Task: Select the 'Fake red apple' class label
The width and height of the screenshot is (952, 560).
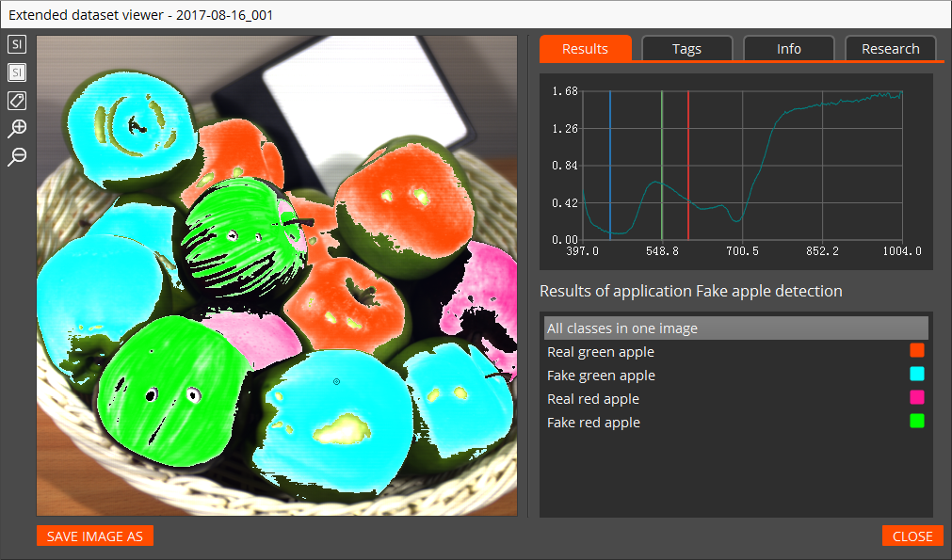Action: pos(593,423)
